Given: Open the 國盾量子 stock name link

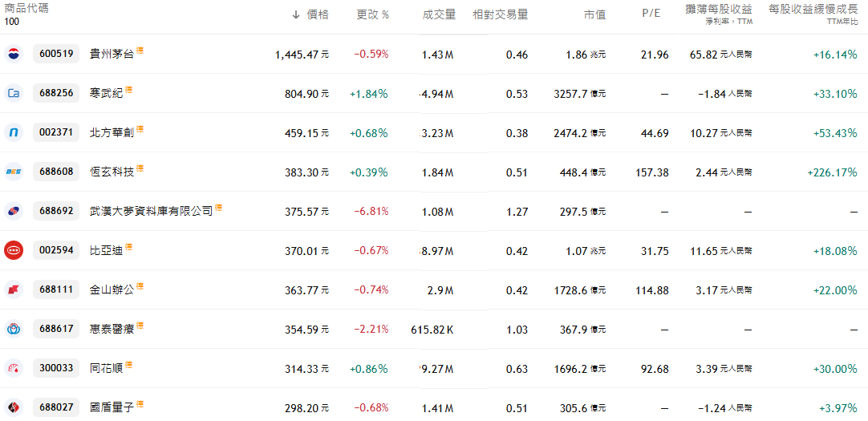Looking at the screenshot, I should (x=112, y=407).
